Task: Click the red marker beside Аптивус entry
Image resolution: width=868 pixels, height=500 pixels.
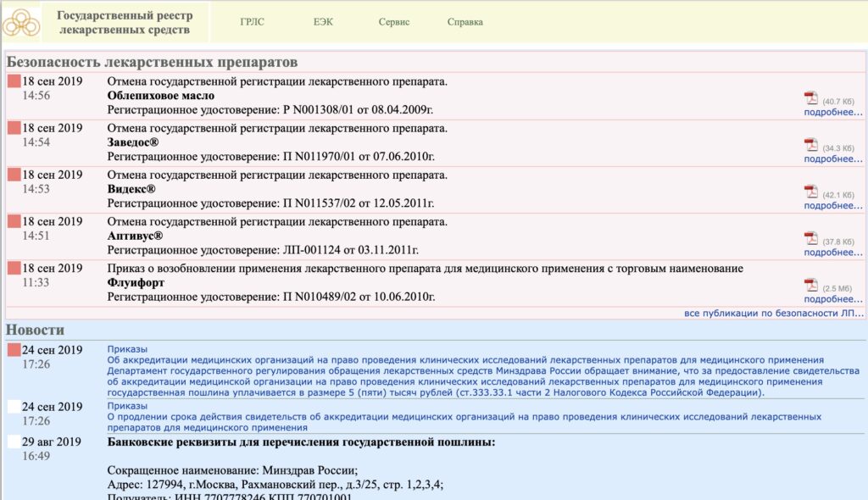Action: click(14, 221)
